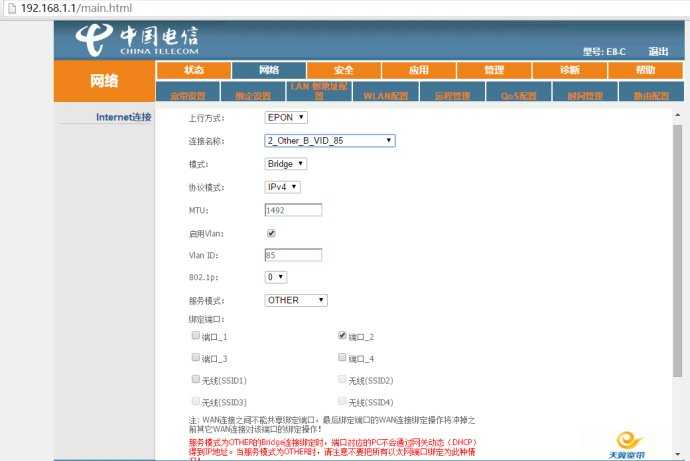Open the 服务模式 OTHER dropdown
The width and height of the screenshot is (690, 461).
point(296,300)
